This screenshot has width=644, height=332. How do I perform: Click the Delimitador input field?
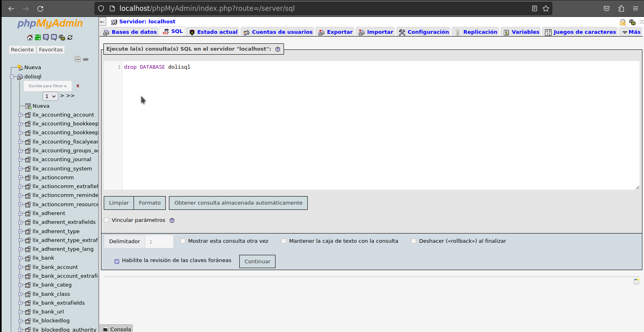159,242
